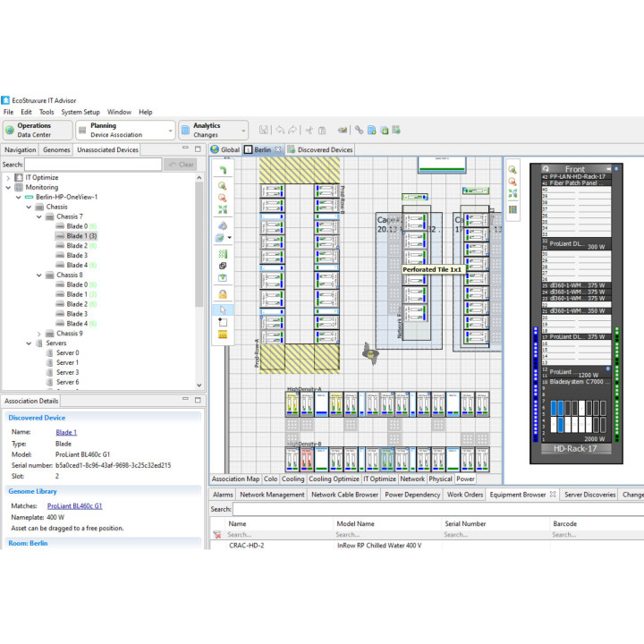This screenshot has width=644, height=644.
Task: Flip the rack view using the rotate icon by Front
Action: point(546,169)
